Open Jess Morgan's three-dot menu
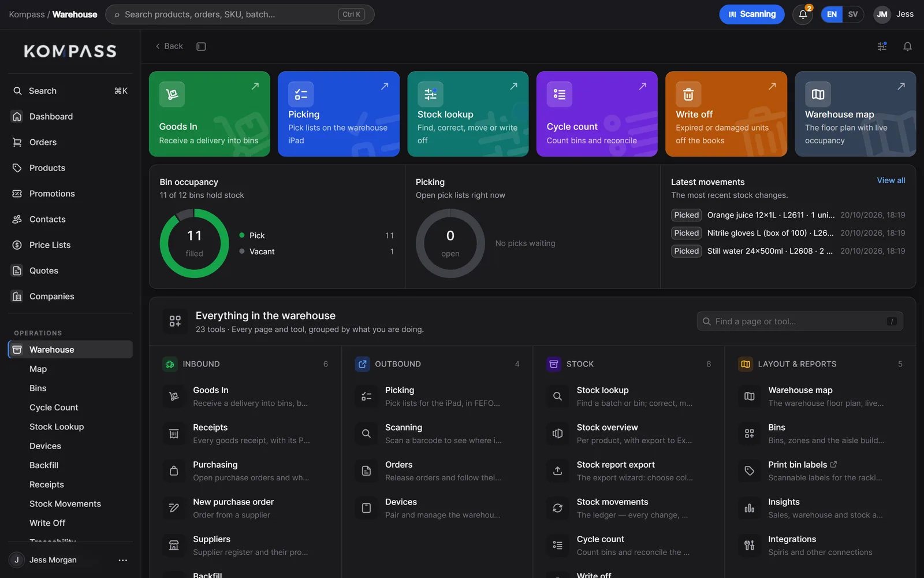 pos(122,560)
